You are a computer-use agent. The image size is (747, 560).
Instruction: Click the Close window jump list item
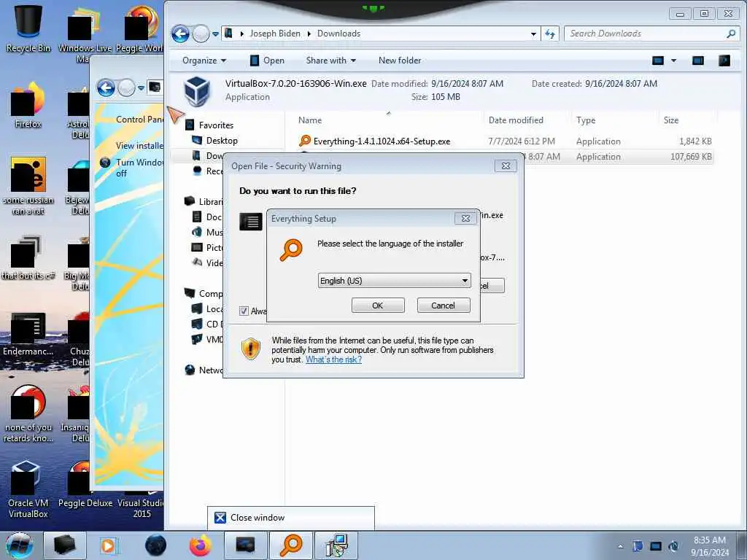point(290,518)
